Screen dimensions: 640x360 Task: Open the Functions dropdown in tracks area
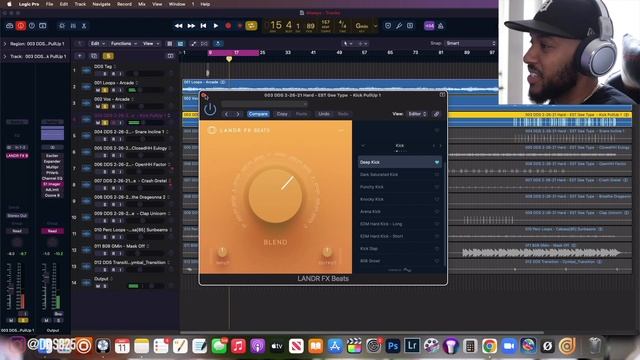coord(124,43)
